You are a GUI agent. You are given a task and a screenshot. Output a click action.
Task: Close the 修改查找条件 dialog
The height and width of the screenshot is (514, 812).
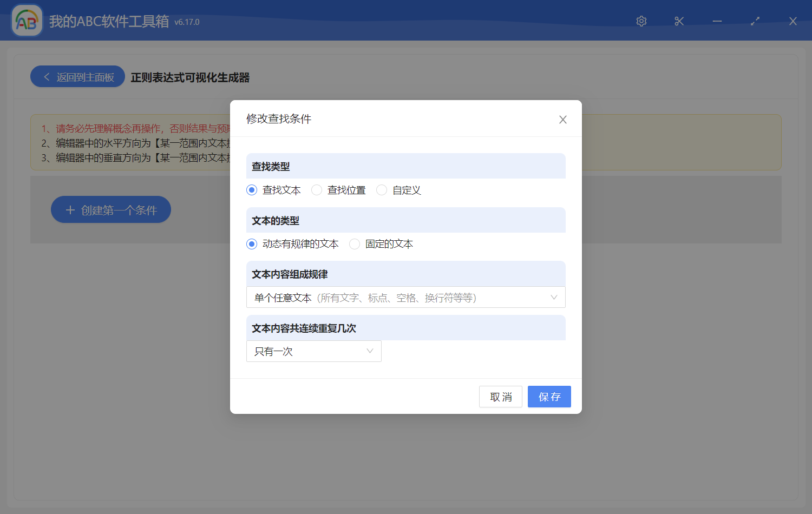click(563, 120)
